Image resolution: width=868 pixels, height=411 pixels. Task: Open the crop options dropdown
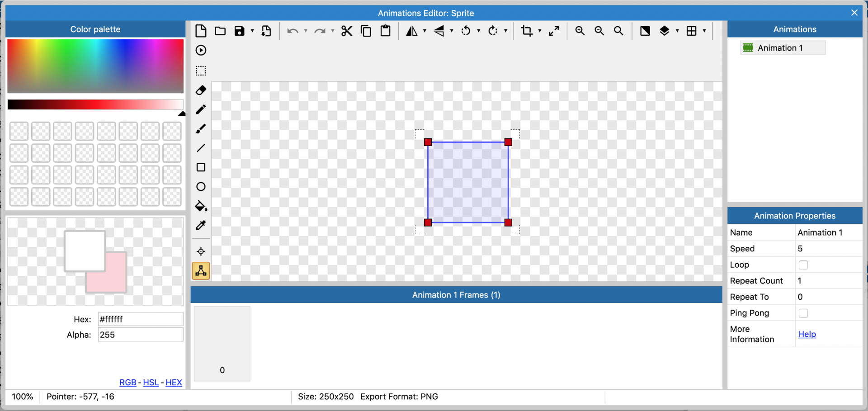pos(540,31)
